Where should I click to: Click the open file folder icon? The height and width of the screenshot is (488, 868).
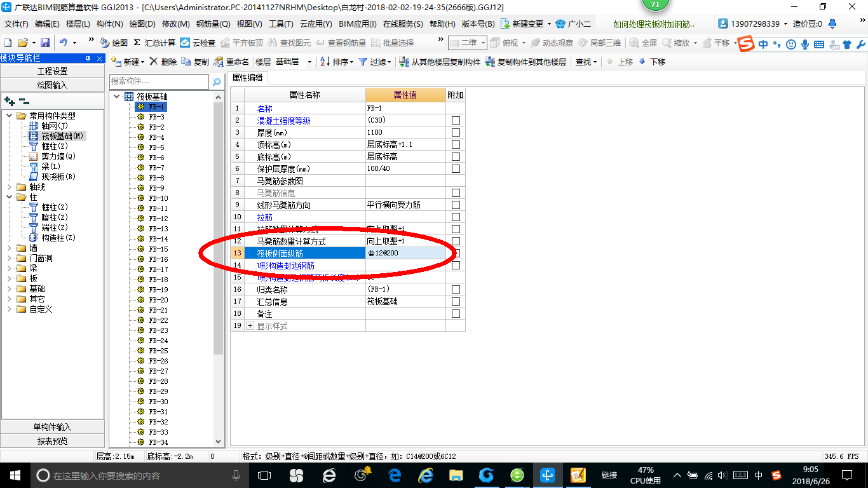[x=22, y=43]
